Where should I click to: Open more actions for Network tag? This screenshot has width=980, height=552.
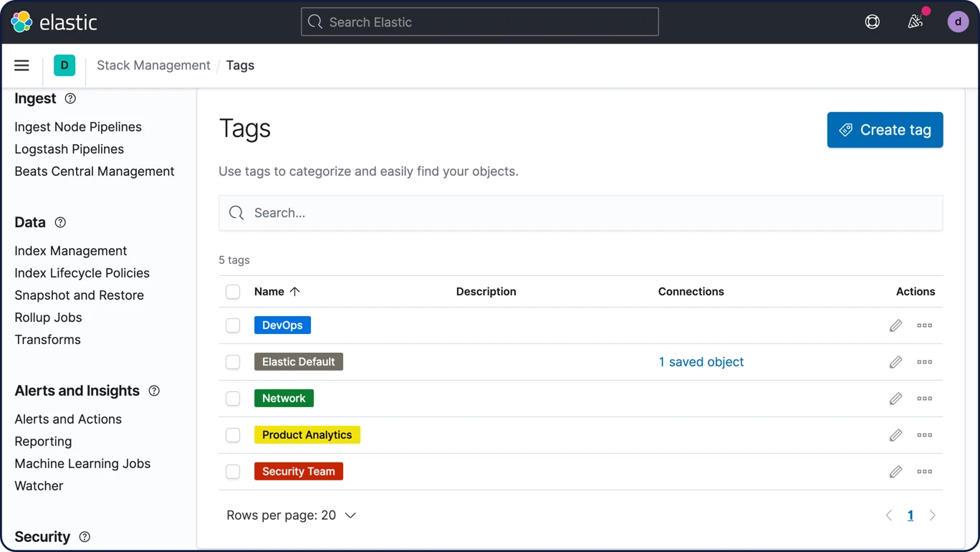pos(925,399)
